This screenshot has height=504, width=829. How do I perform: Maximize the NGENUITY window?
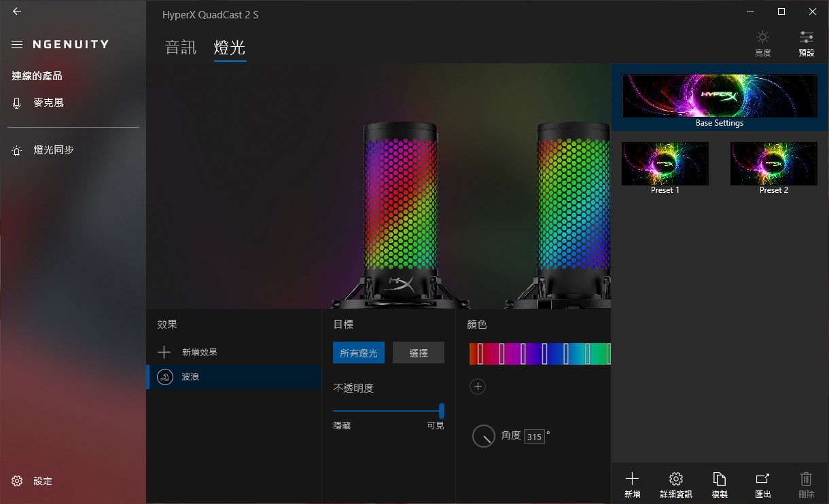pos(781,12)
